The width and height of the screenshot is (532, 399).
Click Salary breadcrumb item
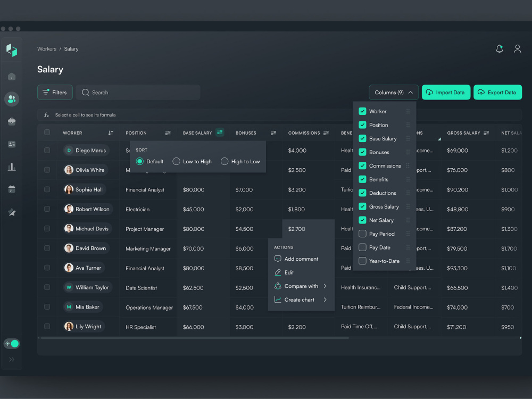(x=71, y=49)
